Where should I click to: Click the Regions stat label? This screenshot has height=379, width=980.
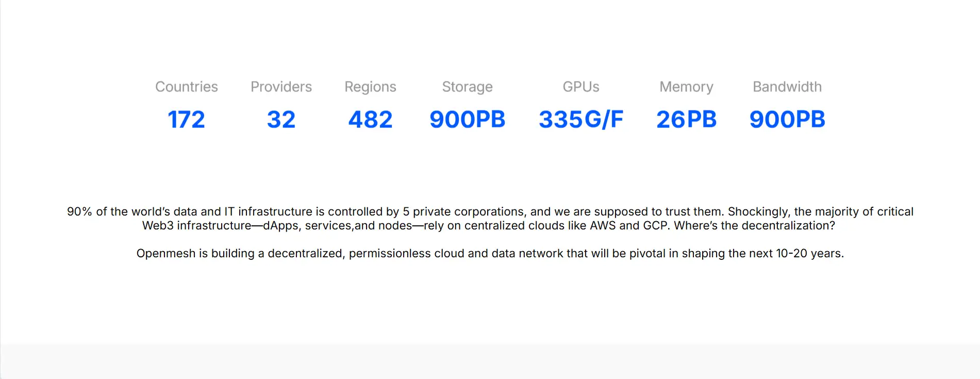370,87
